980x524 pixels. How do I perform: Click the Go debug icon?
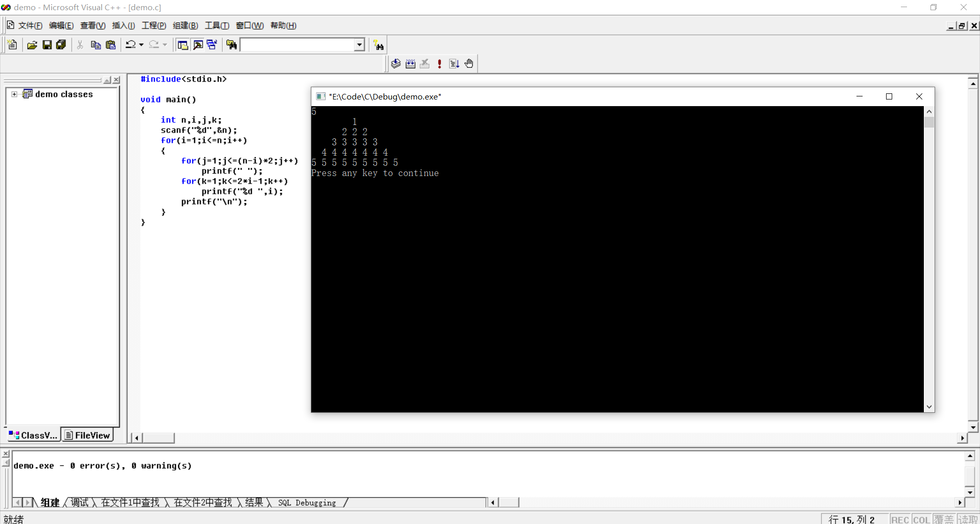coord(454,64)
